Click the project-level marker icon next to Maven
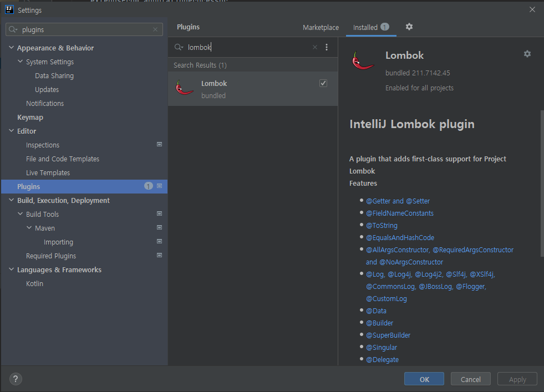544x392 pixels. pos(160,227)
